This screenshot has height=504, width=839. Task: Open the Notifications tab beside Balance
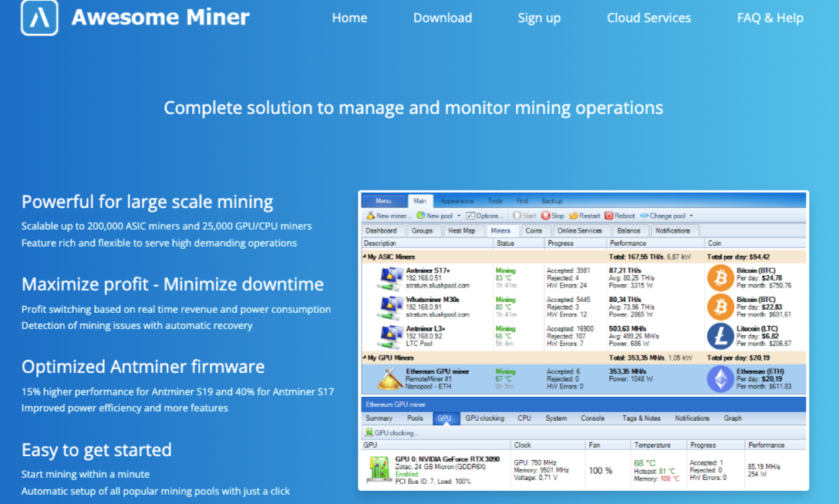click(672, 230)
